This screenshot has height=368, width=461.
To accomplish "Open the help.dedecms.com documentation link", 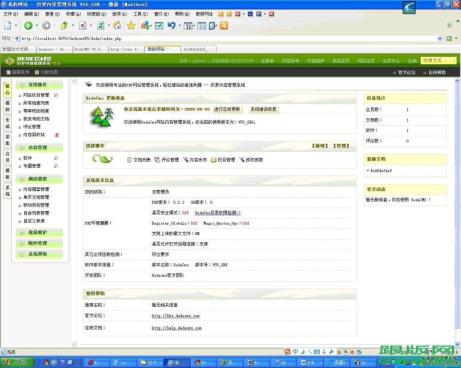I will click(177, 328).
